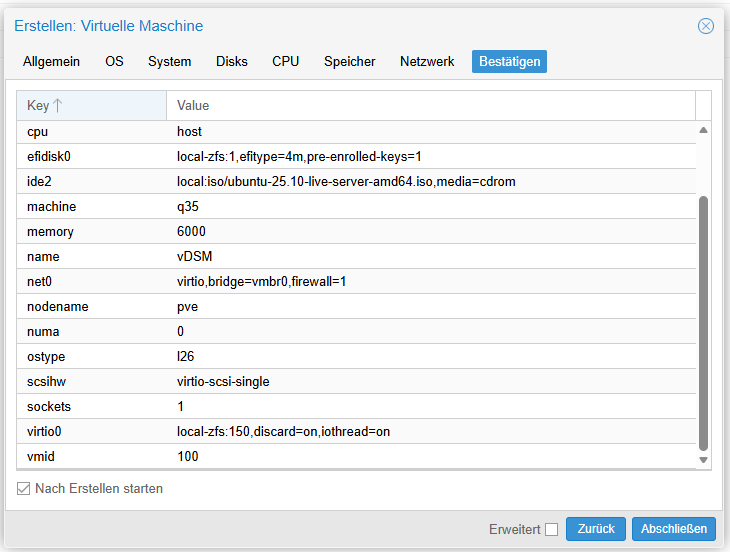Go to the Netzwerk tab
Screen dimensions: 730x552
click(x=427, y=62)
